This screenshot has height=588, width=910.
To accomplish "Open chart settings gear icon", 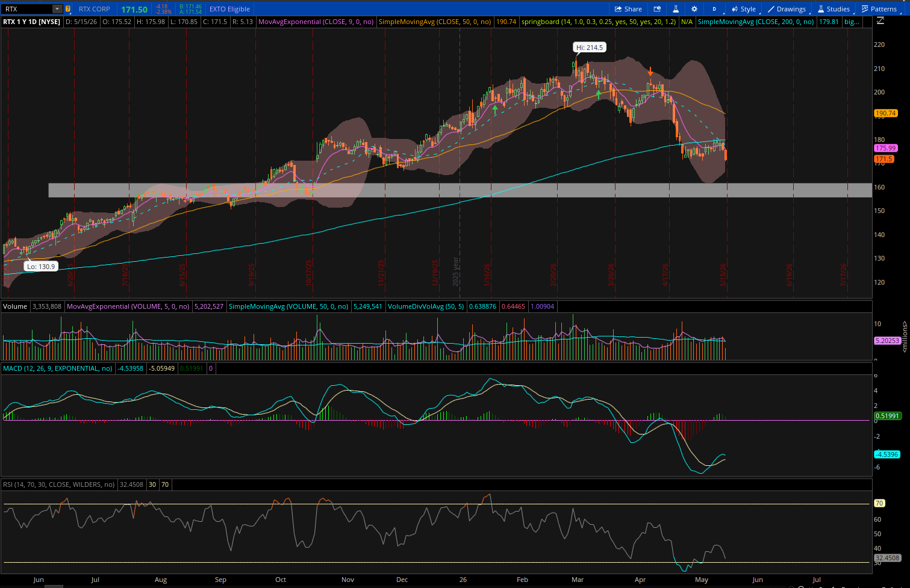I will click(x=694, y=9).
